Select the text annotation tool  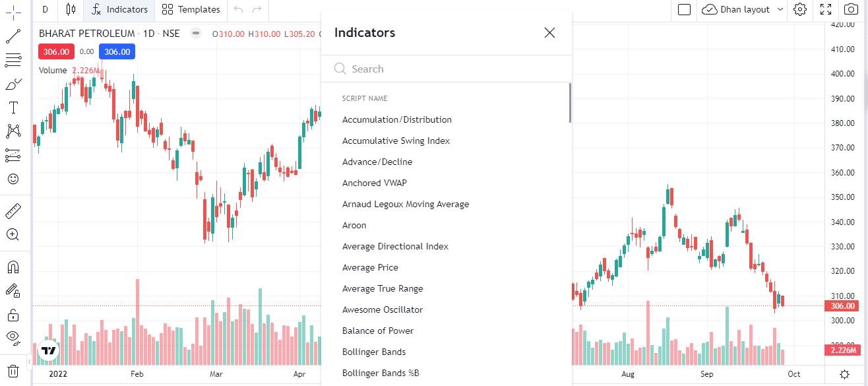pos(13,107)
